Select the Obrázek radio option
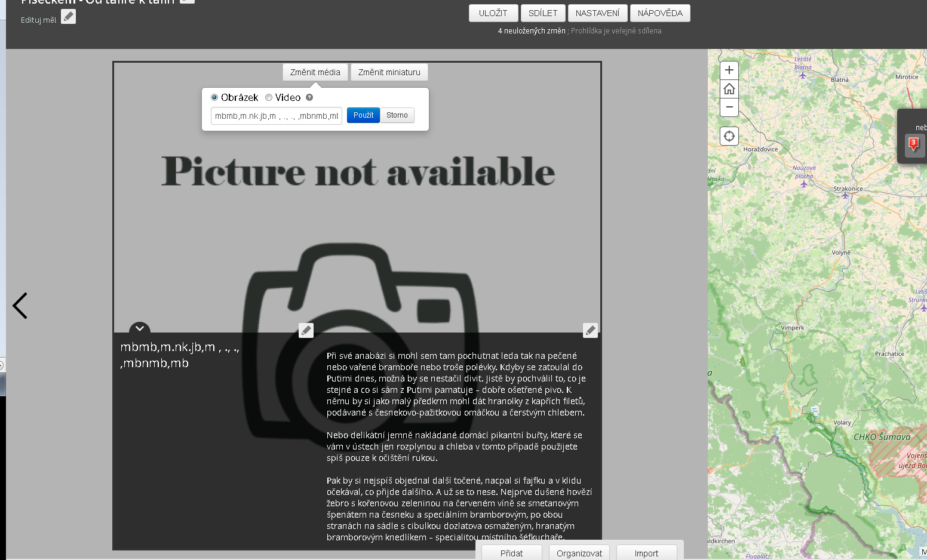 click(214, 97)
